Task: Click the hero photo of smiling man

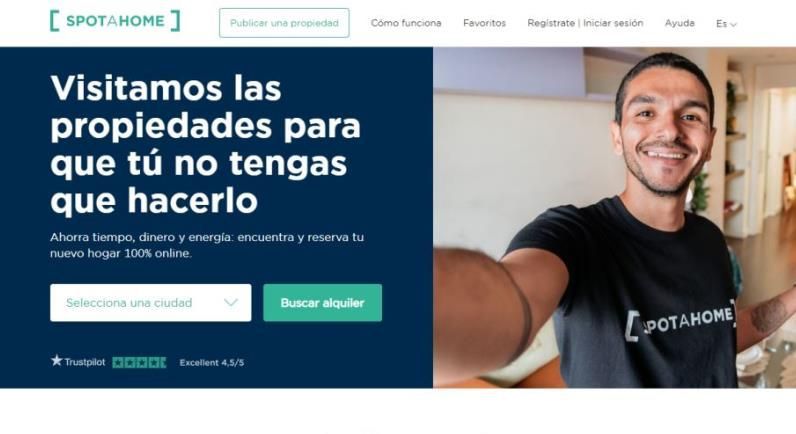Action: coord(614,218)
